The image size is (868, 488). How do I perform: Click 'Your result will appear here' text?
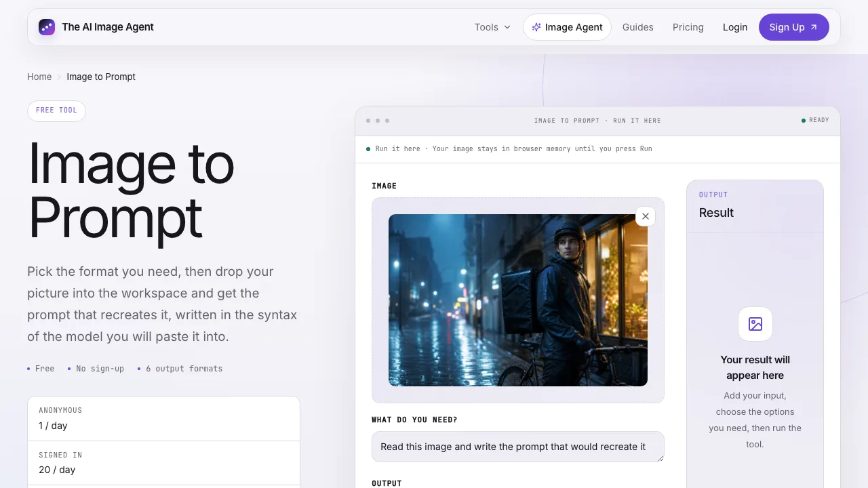click(755, 367)
